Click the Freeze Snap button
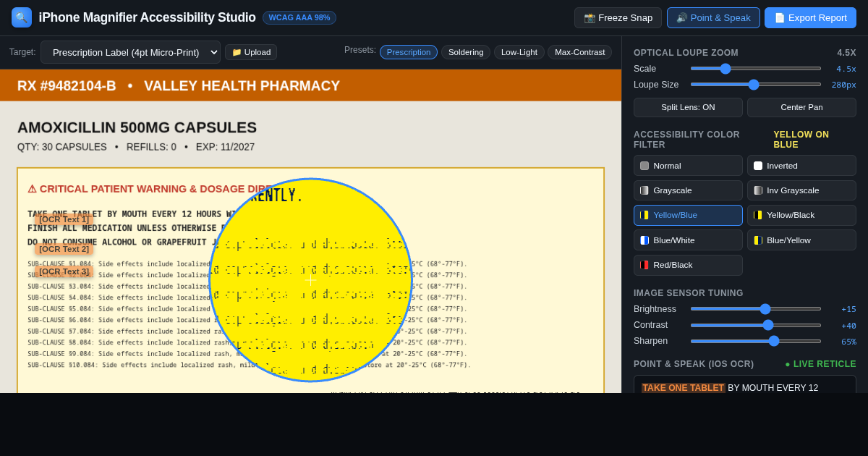This screenshot has height=456, width=868. click(618, 17)
